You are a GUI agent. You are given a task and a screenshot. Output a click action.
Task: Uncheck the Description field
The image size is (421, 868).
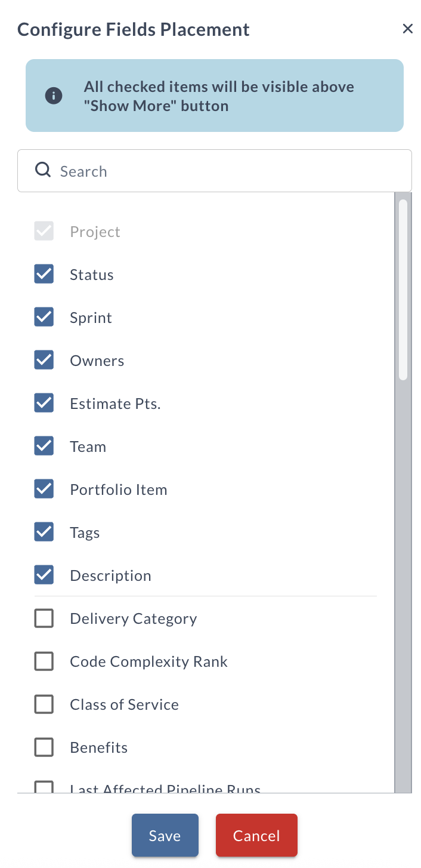[44, 575]
